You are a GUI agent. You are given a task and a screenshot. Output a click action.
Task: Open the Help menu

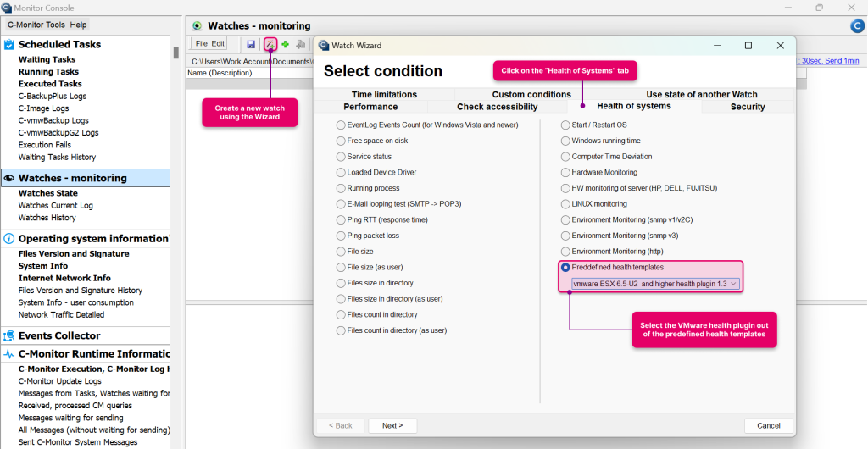click(78, 25)
